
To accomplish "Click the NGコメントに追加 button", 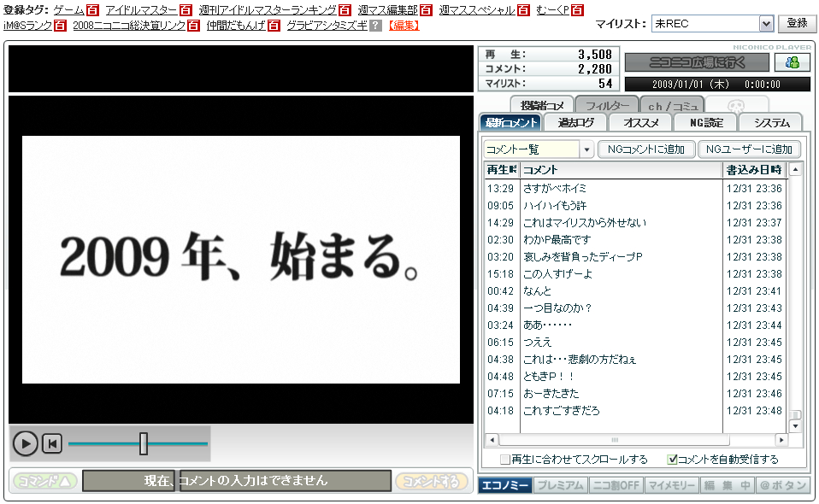I will coord(645,149).
